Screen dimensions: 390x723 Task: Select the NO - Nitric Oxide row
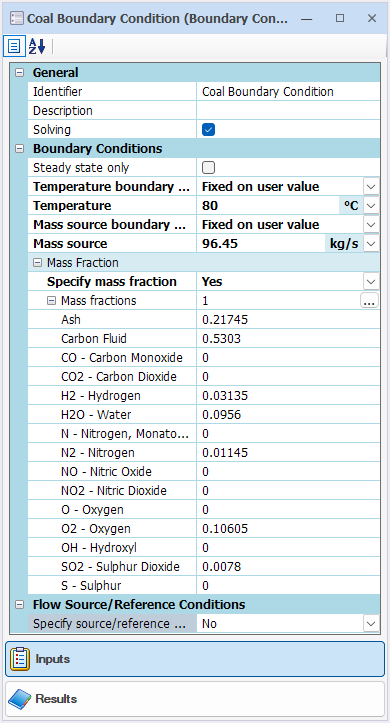click(204, 472)
